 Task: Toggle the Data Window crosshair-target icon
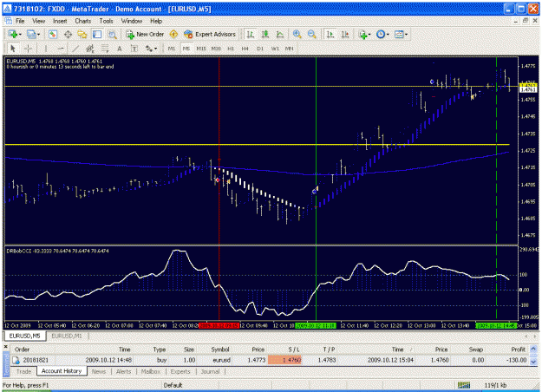pos(68,34)
